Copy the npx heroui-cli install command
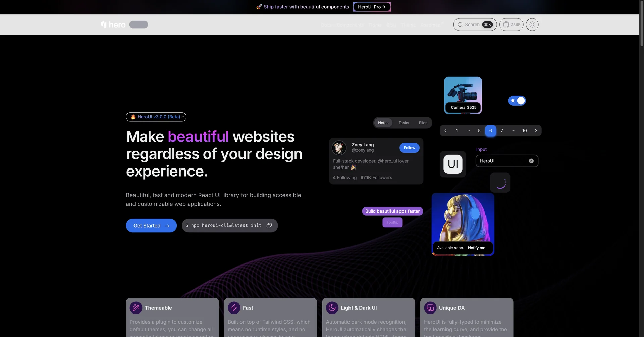The image size is (644, 337). point(269,226)
